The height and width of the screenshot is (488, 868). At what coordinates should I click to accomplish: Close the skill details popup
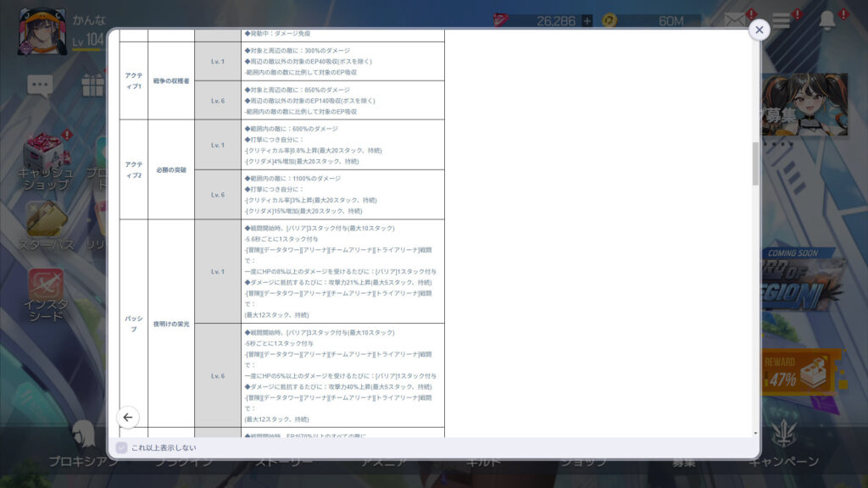759,30
